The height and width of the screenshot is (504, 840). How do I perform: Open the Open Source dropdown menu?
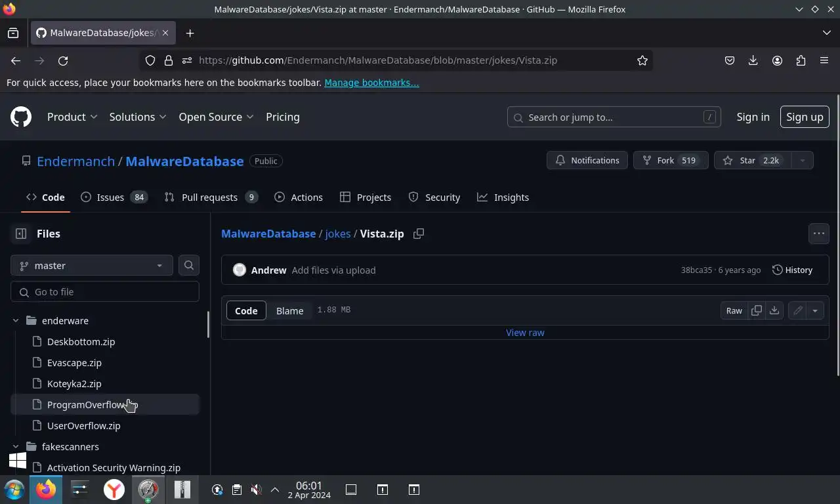pyautogui.click(x=216, y=117)
